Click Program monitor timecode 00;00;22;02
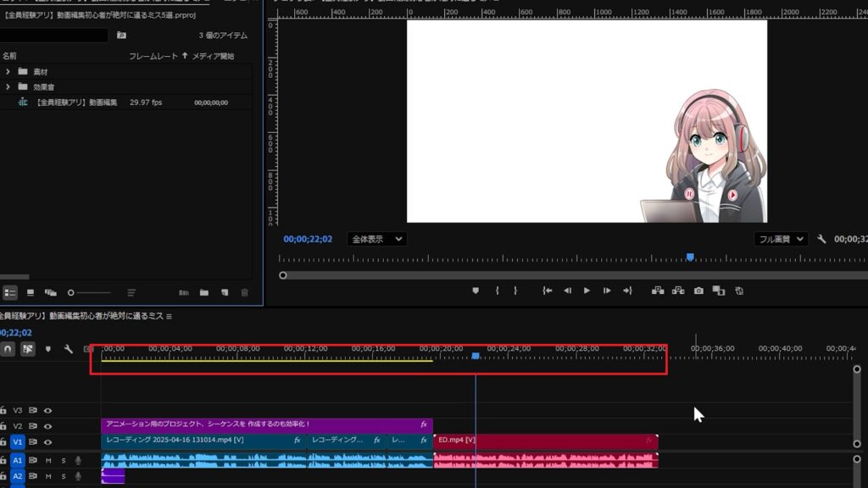The height and width of the screenshot is (488, 868). [x=308, y=239]
